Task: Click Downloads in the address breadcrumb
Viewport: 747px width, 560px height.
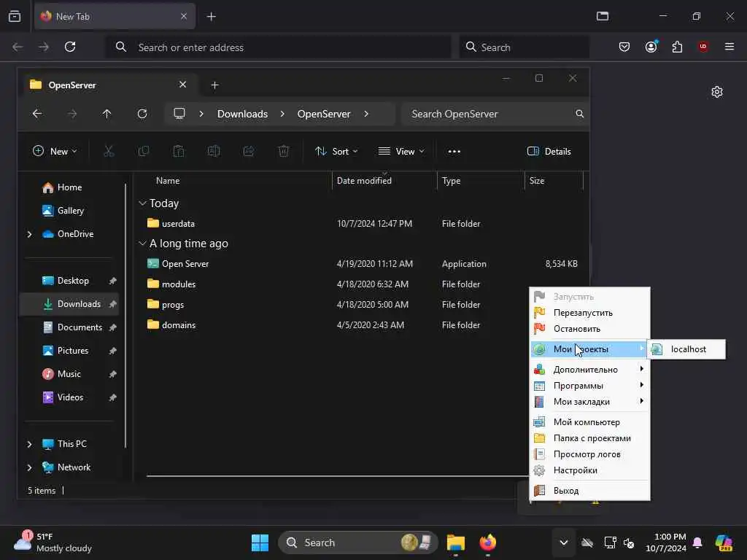Action: point(242,114)
